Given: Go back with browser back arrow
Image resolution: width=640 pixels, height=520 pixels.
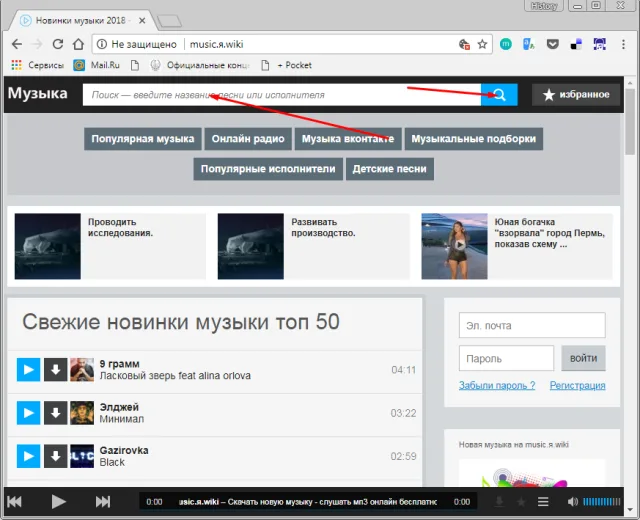Looking at the screenshot, I should click(17, 44).
